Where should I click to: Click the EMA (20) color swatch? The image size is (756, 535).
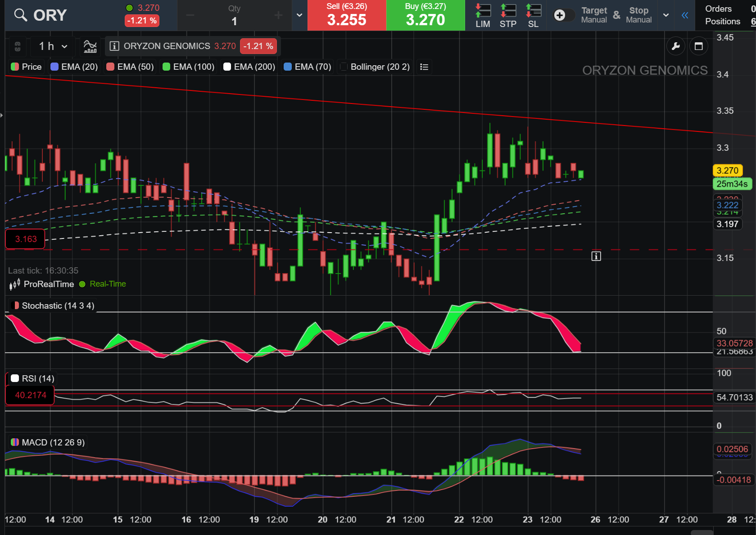(x=54, y=67)
